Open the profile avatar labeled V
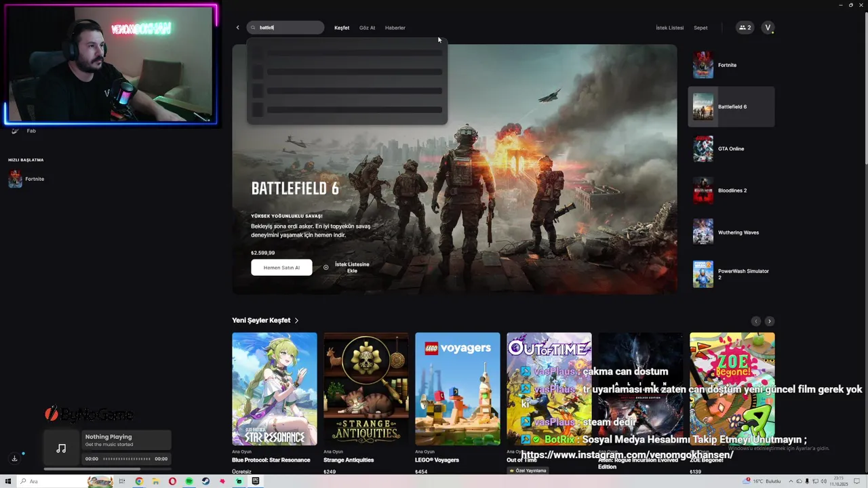The image size is (868, 488). [x=768, y=28]
